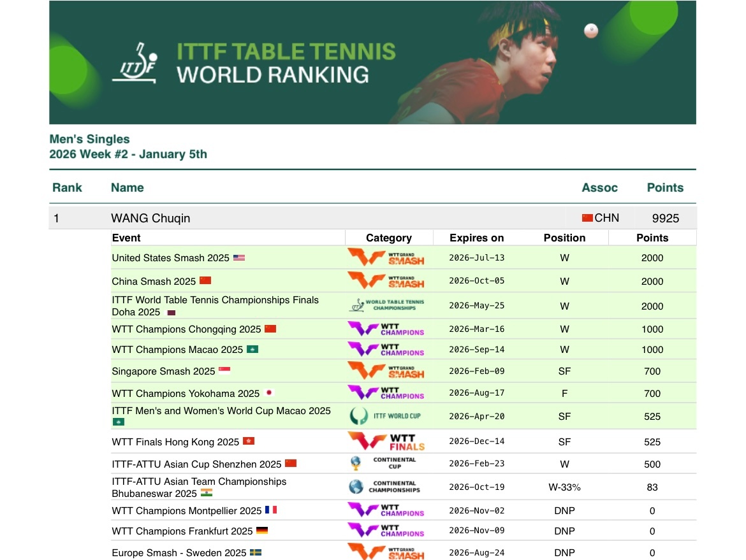Click WTT Champions logo for Macao row
Image resolution: width=746 pixels, height=560 pixels.
pos(386,349)
